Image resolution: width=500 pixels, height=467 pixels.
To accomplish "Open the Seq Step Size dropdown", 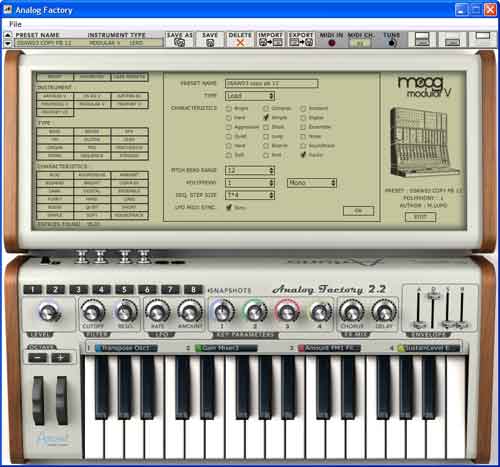I will pos(250,195).
